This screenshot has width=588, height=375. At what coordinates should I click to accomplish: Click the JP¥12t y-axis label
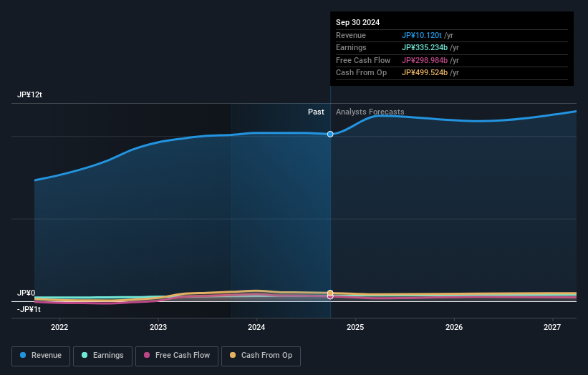point(29,94)
